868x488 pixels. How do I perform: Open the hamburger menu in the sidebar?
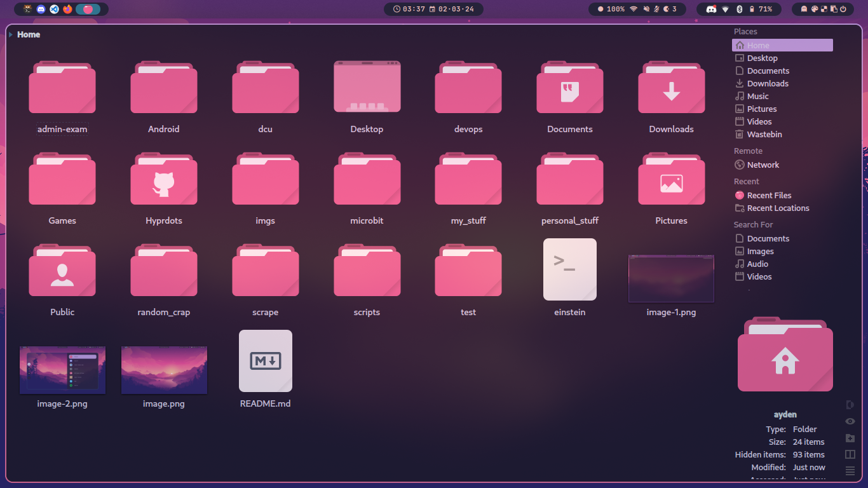(850, 471)
